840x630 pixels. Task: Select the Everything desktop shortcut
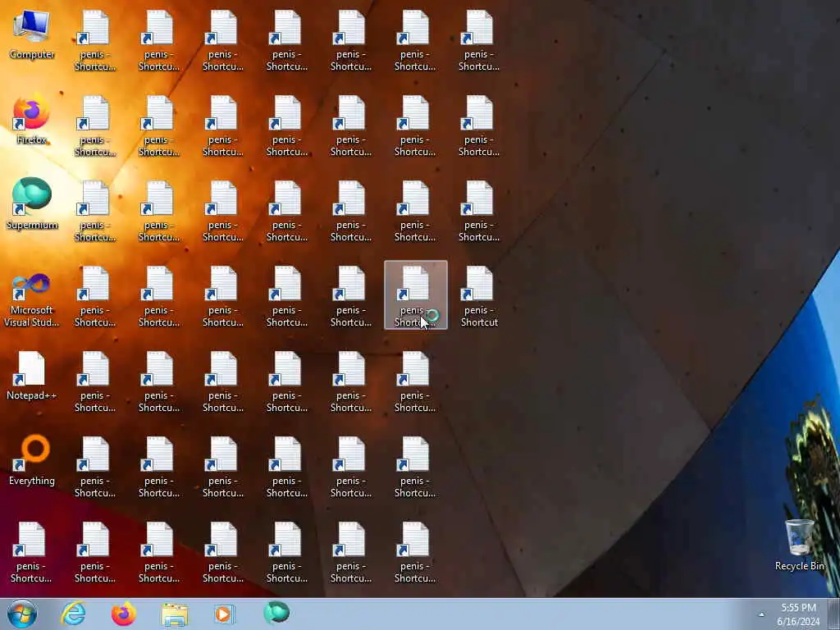(32, 461)
